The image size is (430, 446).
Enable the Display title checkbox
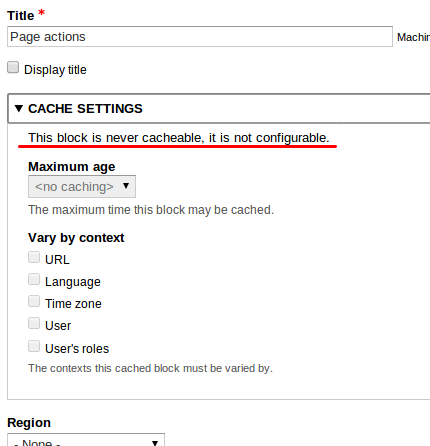(13, 67)
